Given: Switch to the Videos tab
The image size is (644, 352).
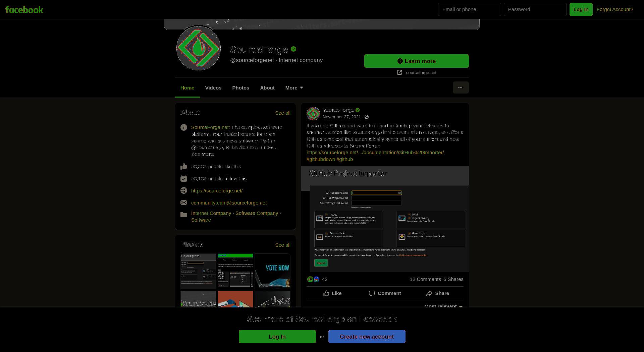Looking at the screenshot, I should (x=213, y=88).
